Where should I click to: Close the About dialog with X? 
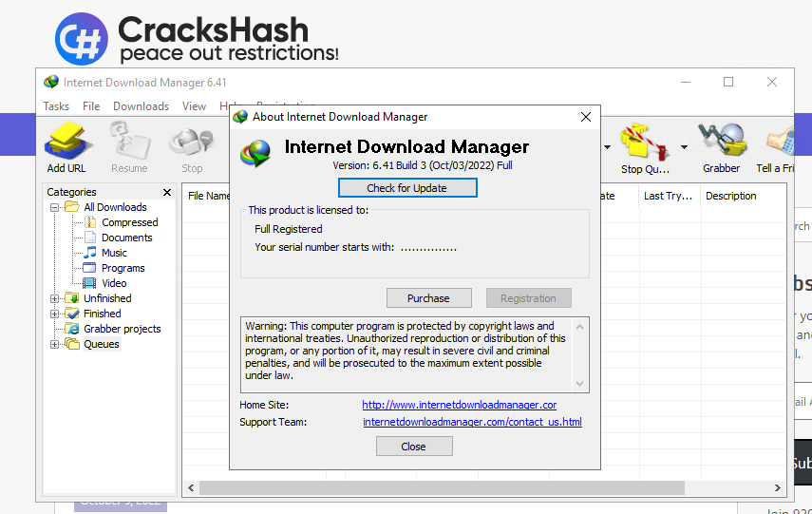[586, 117]
